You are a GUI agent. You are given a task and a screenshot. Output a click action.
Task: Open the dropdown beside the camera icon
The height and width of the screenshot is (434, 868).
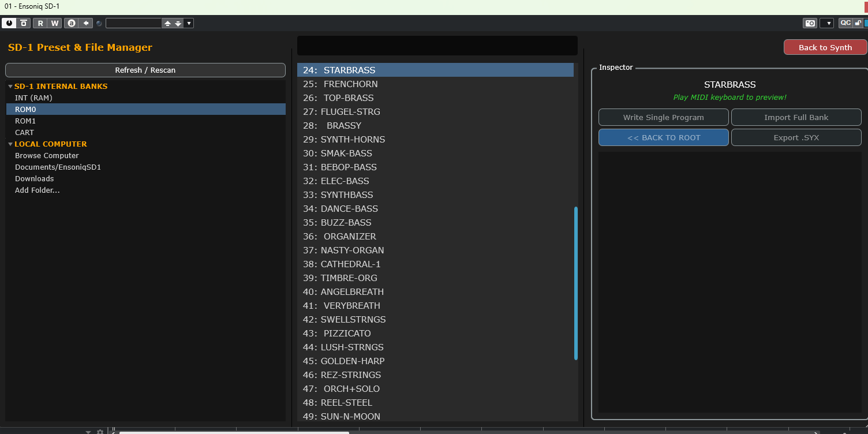point(826,23)
